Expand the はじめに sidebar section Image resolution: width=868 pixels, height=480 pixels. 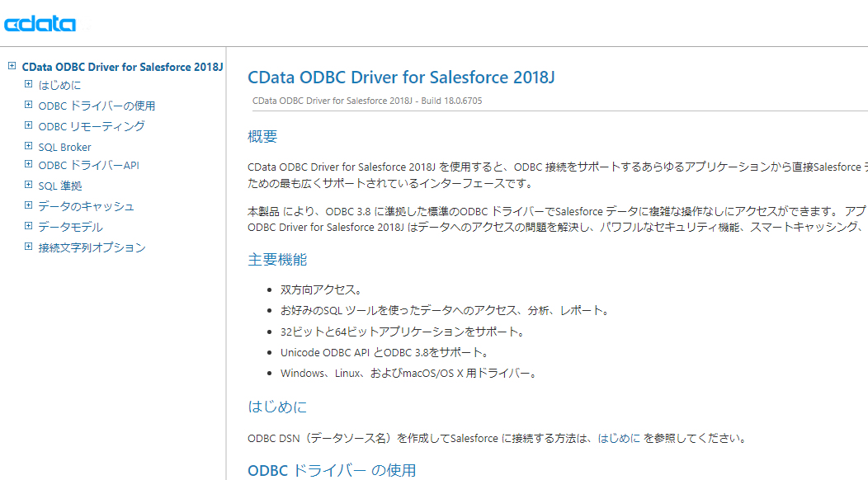pyautogui.click(x=27, y=85)
